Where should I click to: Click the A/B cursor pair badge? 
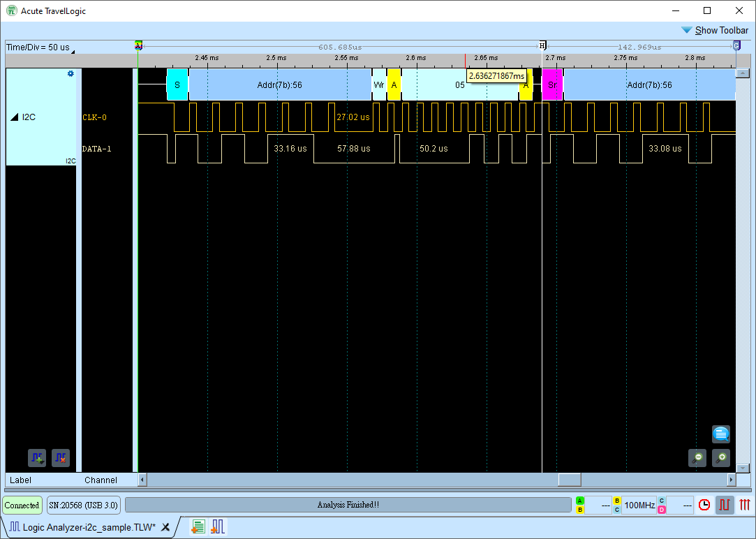click(580, 505)
